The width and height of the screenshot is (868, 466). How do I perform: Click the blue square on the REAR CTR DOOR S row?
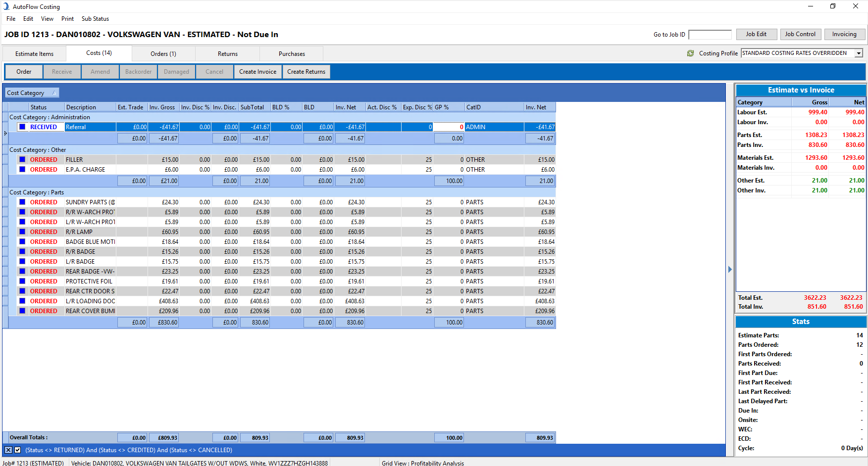(x=22, y=291)
